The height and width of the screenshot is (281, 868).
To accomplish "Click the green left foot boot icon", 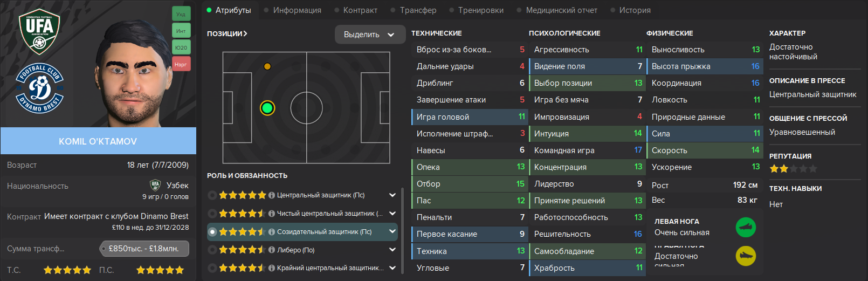I will (x=746, y=227).
